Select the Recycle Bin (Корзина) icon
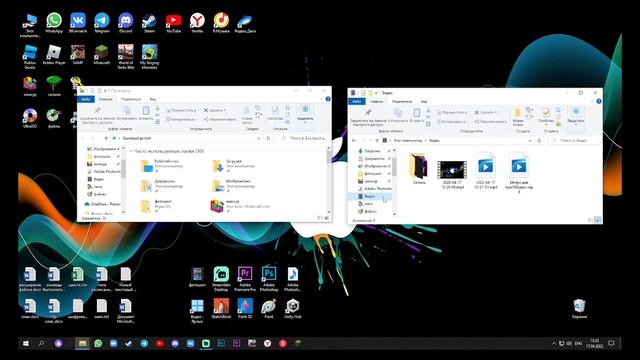640x360 pixels. (x=579, y=309)
